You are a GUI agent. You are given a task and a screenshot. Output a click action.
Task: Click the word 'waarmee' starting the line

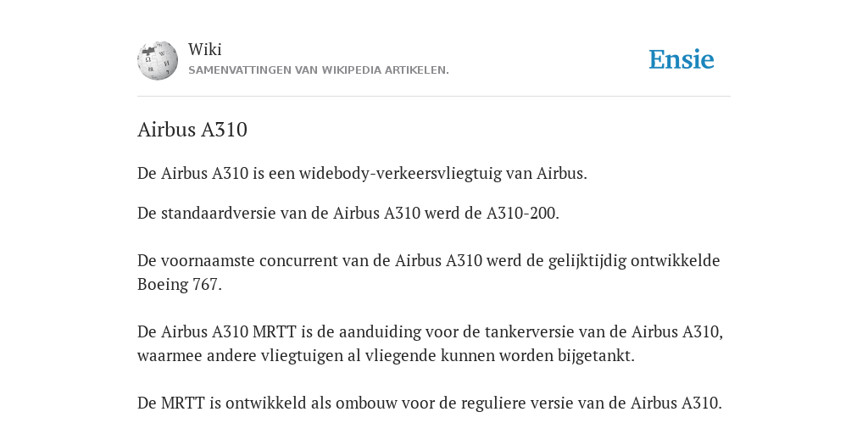pyautogui.click(x=170, y=355)
